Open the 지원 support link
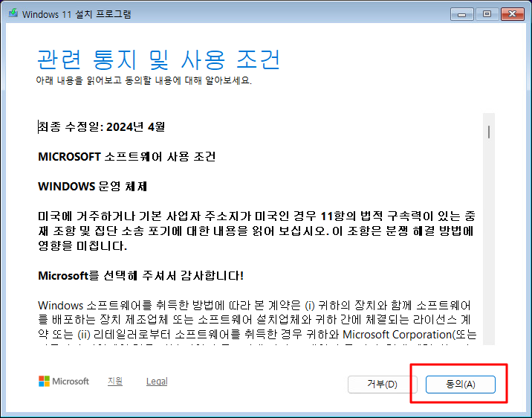Screen dimensions: 532x418 coord(115,382)
